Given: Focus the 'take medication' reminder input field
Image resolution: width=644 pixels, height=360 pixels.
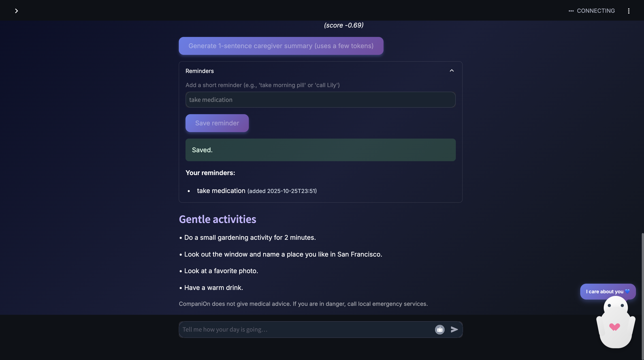Looking at the screenshot, I should click(320, 100).
